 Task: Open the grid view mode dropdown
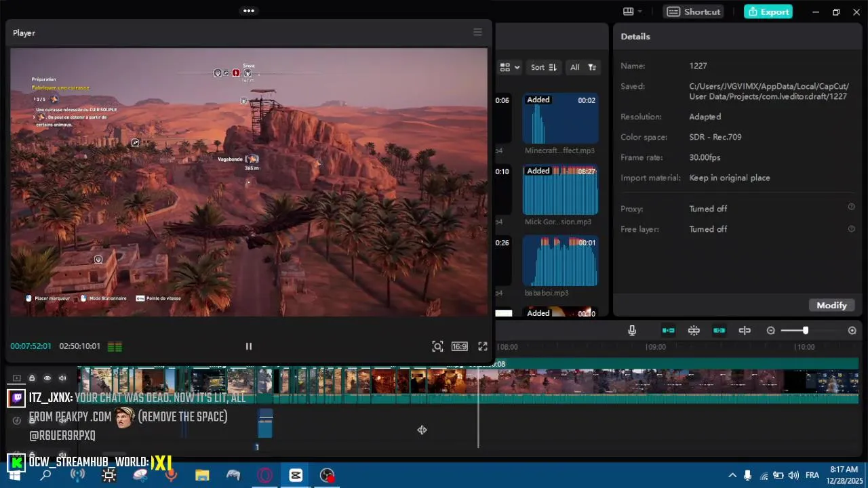510,67
